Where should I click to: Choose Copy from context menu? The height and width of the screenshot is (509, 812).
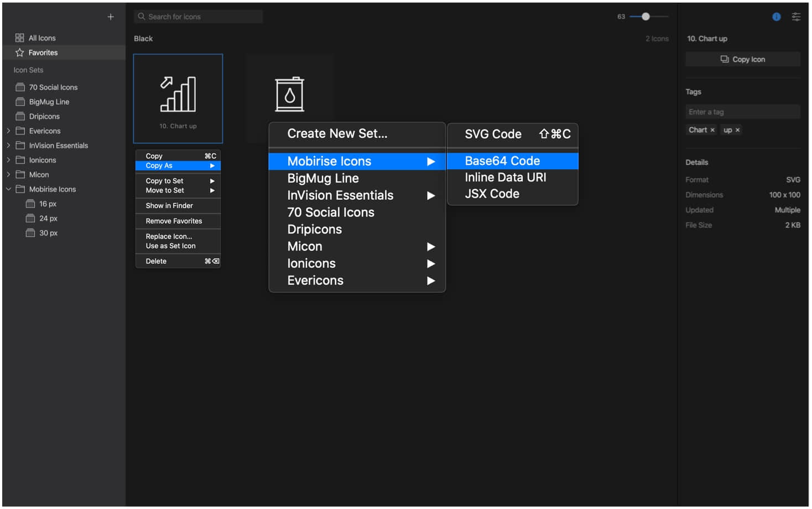[178, 156]
